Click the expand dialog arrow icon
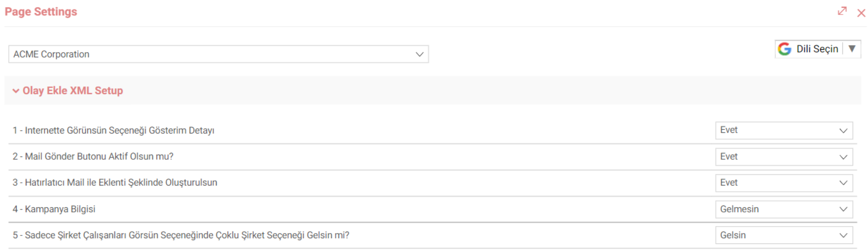Image resolution: width=868 pixels, height=252 pixels. coord(842,11)
